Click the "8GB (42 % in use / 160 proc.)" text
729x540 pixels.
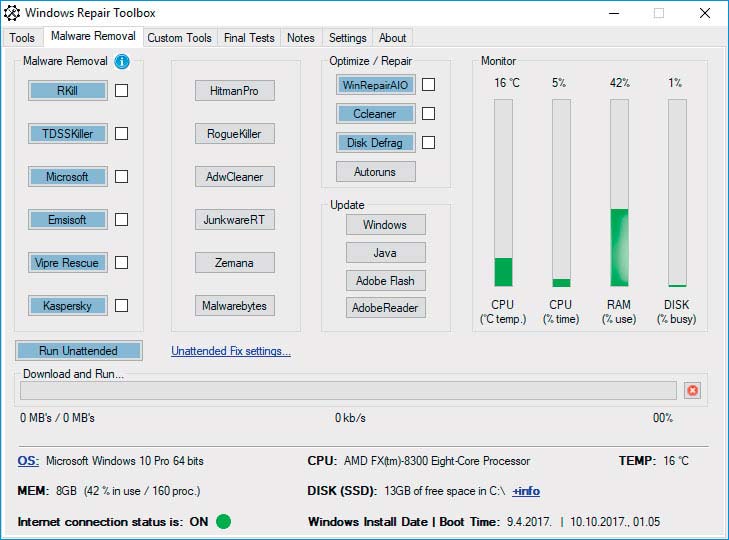pyautogui.click(x=128, y=491)
